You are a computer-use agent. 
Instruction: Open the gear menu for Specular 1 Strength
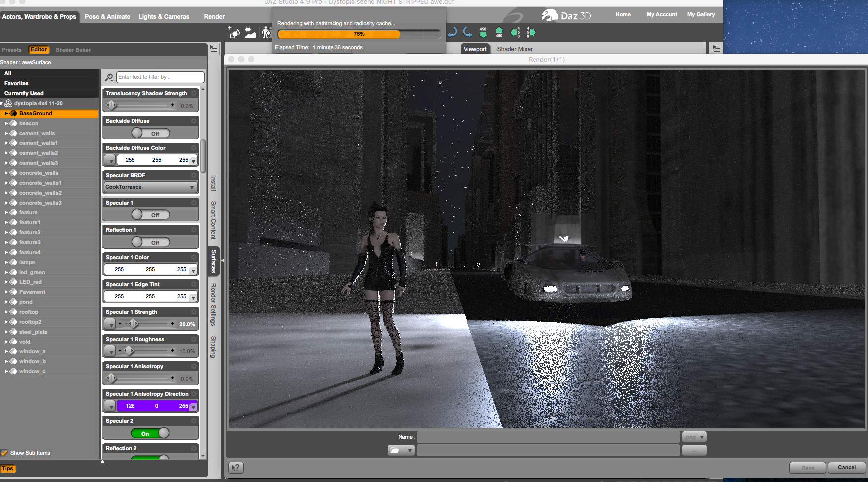pyautogui.click(x=194, y=312)
